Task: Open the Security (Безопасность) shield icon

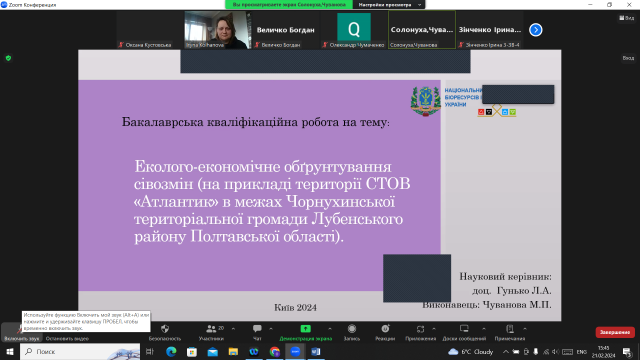Action: point(165,329)
